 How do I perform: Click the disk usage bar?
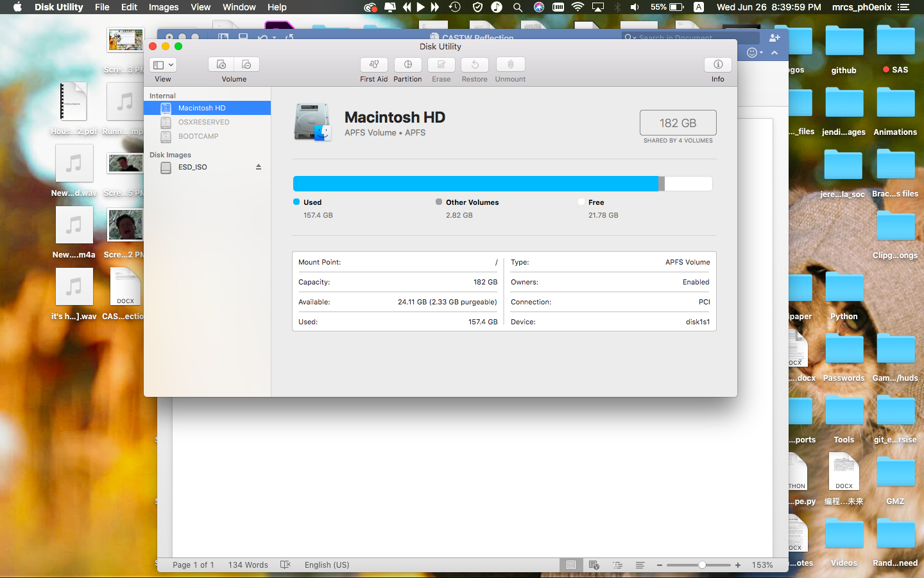(x=502, y=184)
